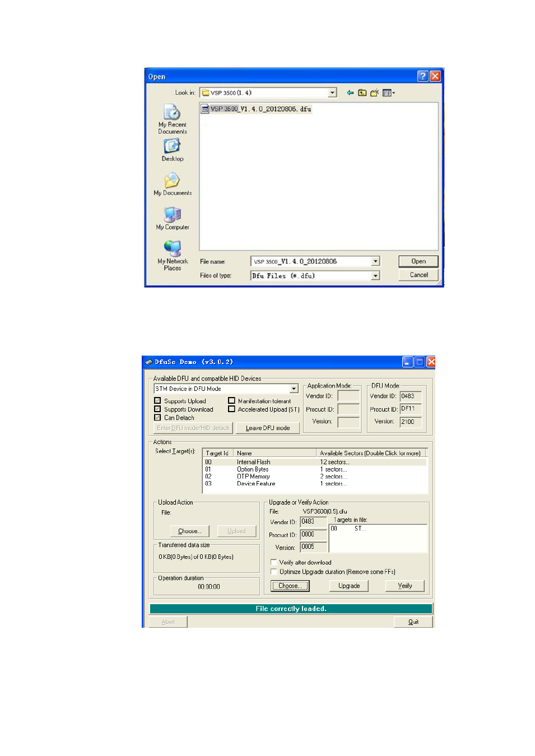The image size is (535, 756).
Task: Open the Views menu icon in Open dialog
Action: coord(389,93)
